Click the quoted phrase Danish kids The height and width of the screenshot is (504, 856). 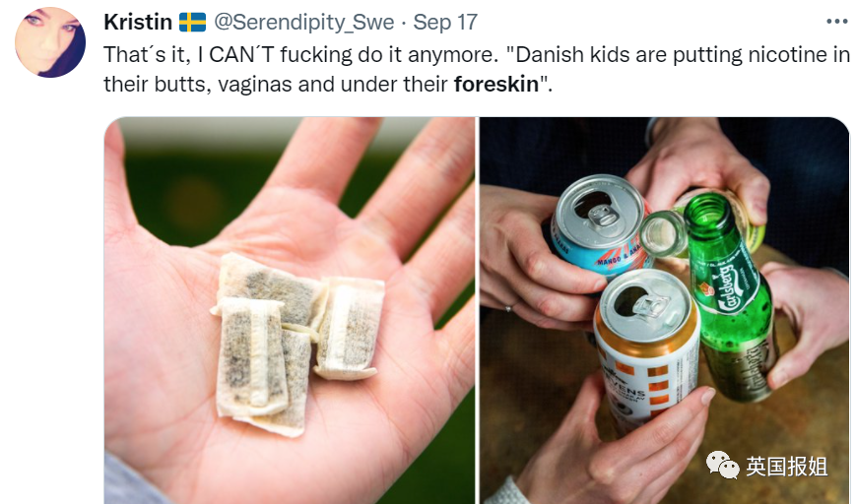565,54
